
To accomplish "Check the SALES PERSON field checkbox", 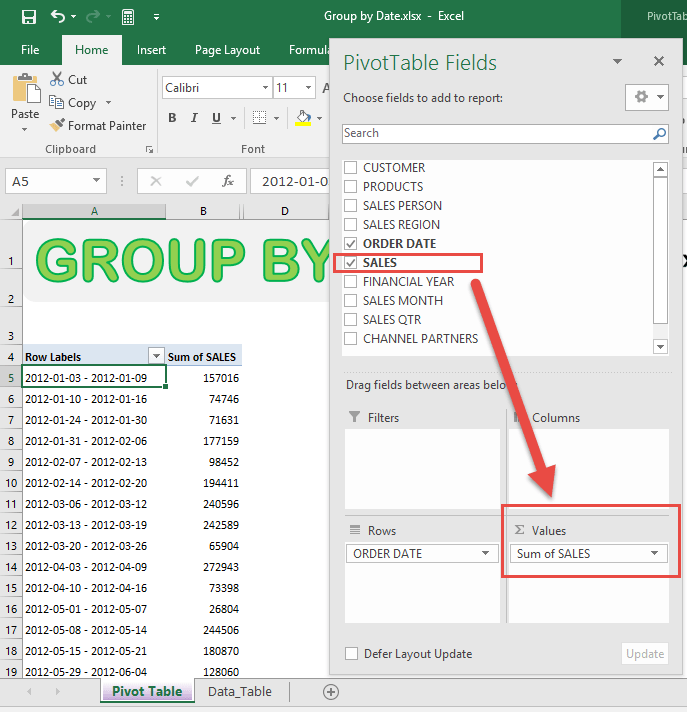I will point(351,206).
